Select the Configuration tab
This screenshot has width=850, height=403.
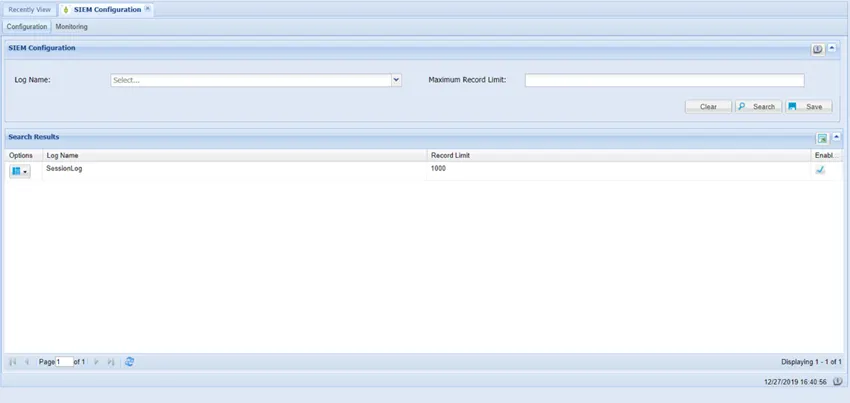tap(27, 27)
